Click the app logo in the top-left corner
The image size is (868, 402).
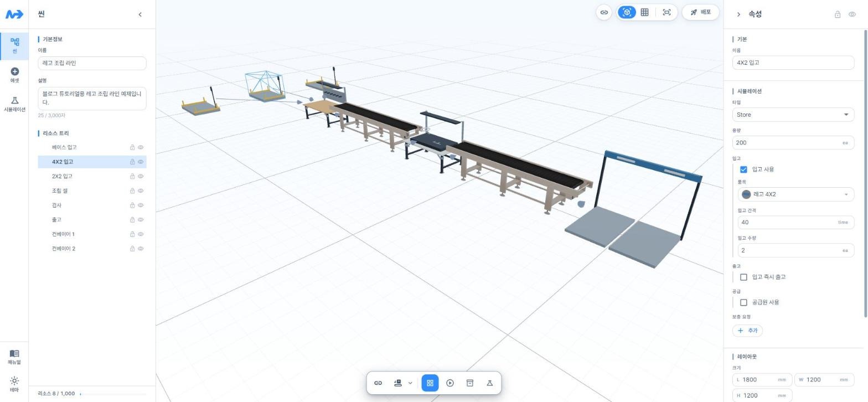[x=14, y=14]
